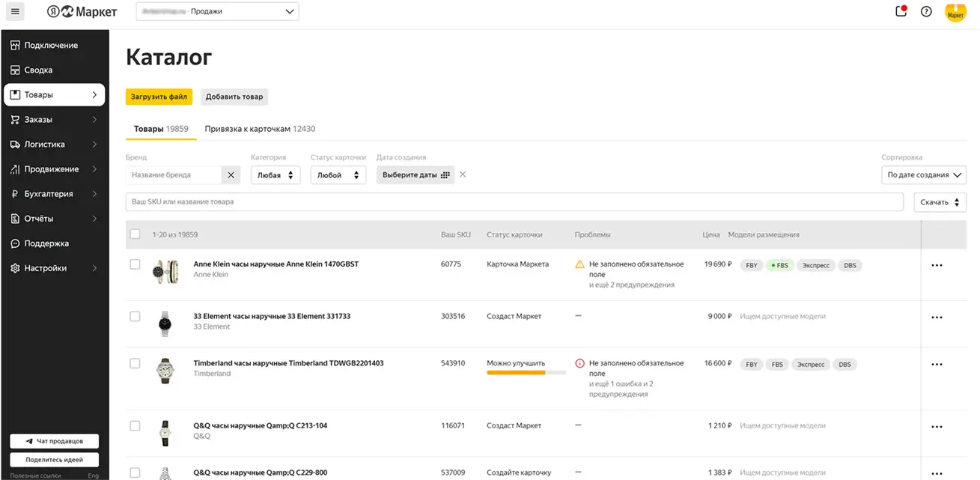Click the Timberland card quality progress bar
Image resolution: width=980 pixels, height=480 pixels.
click(526, 372)
